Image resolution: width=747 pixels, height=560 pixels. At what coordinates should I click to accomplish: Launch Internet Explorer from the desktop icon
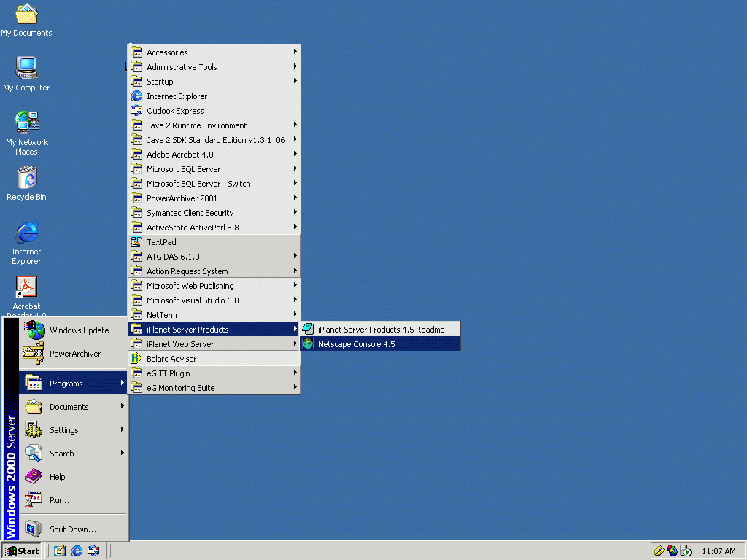click(x=27, y=232)
